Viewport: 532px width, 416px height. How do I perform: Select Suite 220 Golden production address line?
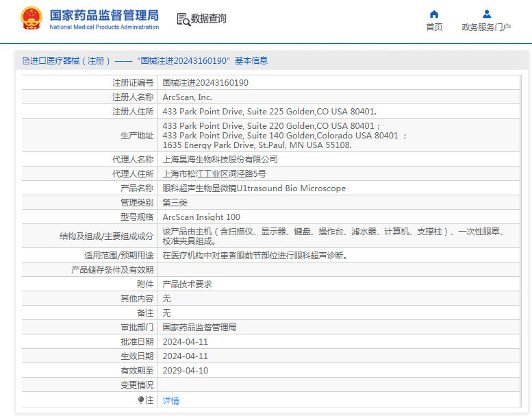click(x=271, y=125)
